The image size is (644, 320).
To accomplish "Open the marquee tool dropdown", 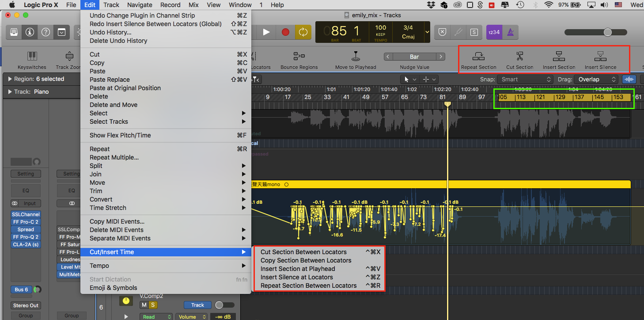I will [x=429, y=79].
